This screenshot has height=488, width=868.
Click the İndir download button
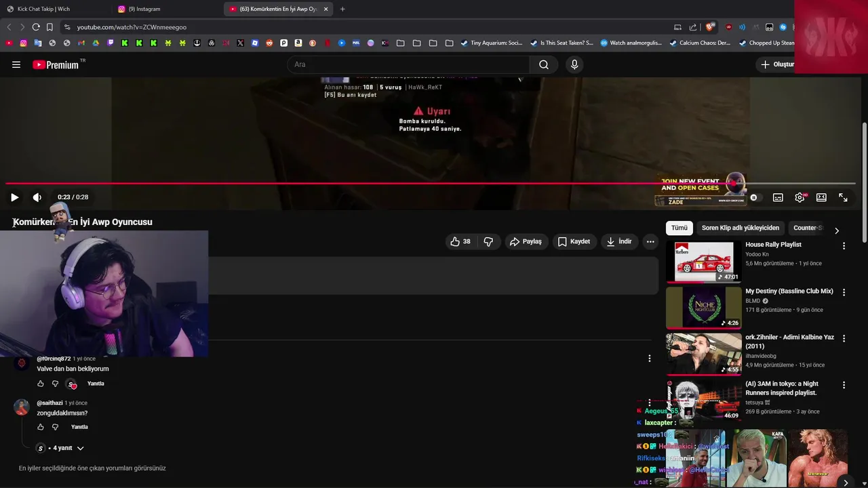pyautogui.click(x=619, y=241)
